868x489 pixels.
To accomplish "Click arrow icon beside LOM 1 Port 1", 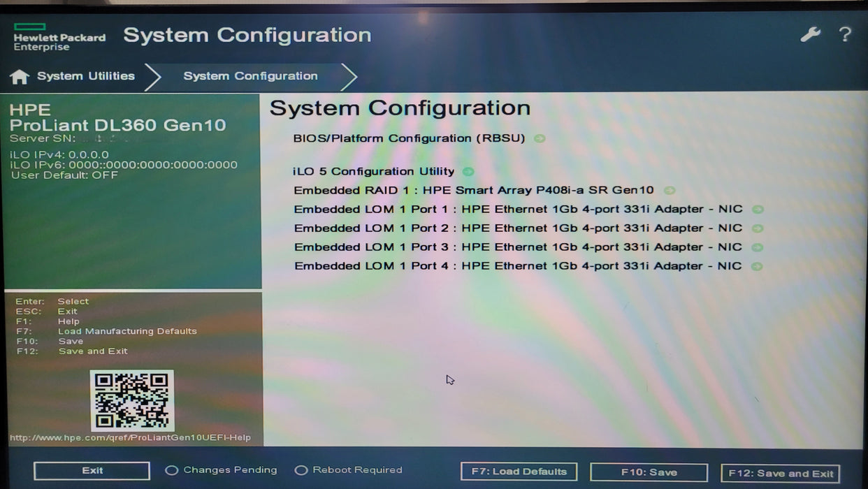I will tap(758, 210).
